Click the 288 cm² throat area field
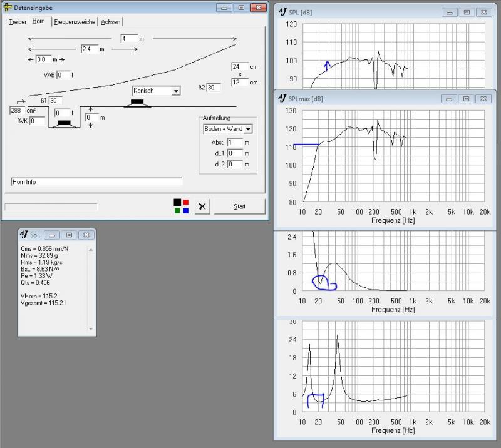Viewport: 501px width, 448px height. (x=18, y=110)
